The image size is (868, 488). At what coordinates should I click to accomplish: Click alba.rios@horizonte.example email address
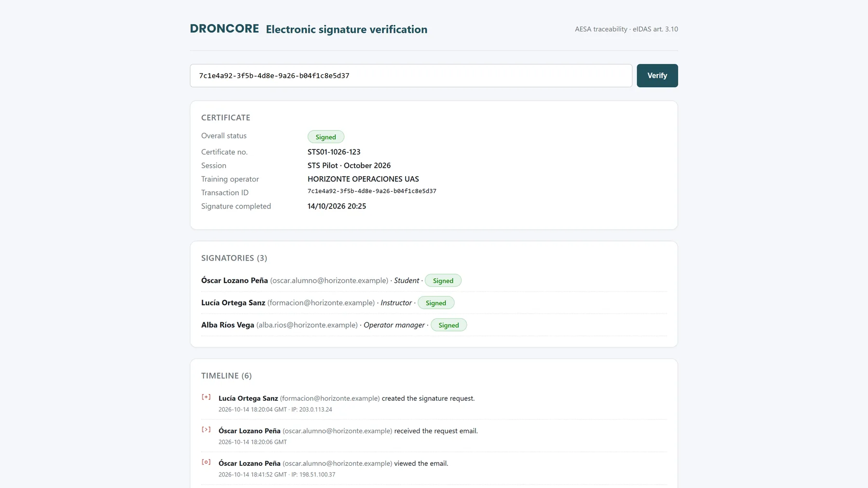pos(307,325)
